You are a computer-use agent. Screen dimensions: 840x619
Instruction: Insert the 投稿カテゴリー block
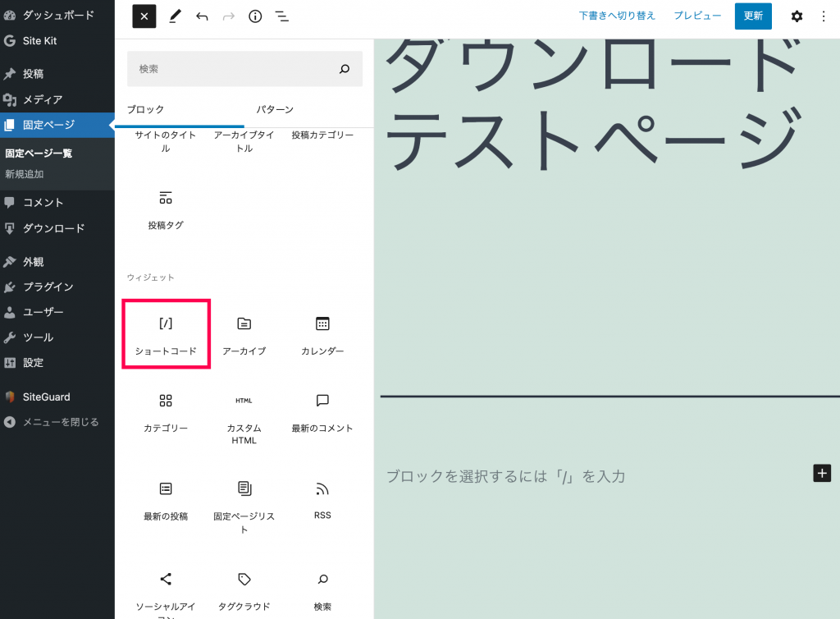tap(322, 135)
